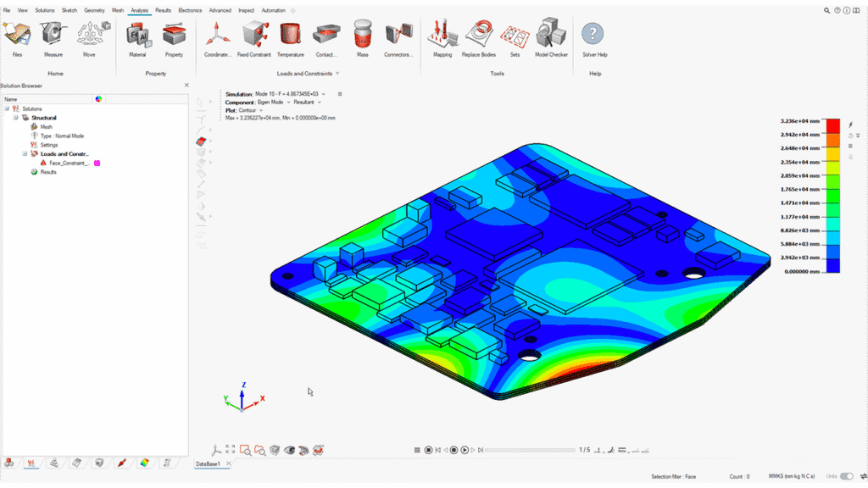This screenshot has height=488, width=868.
Task: Expand legend options double chevron
Action: point(858,136)
